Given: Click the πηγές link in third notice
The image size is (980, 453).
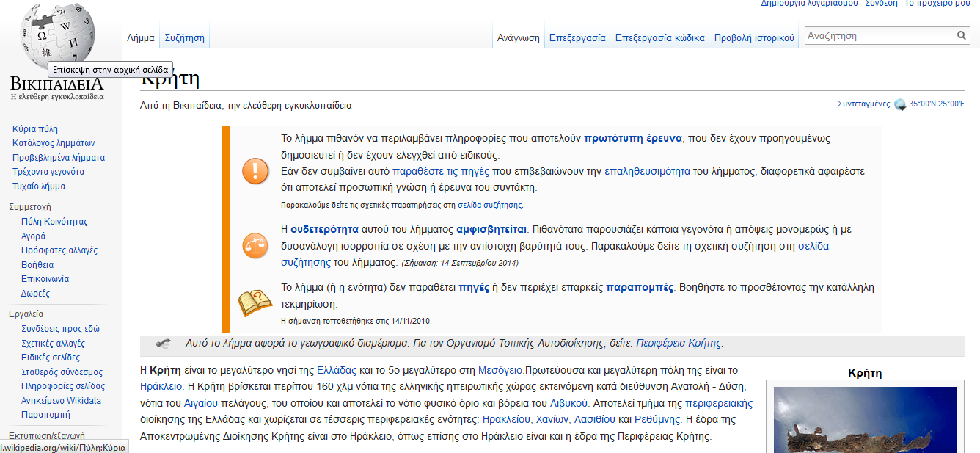Looking at the screenshot, I should [474, 287].
